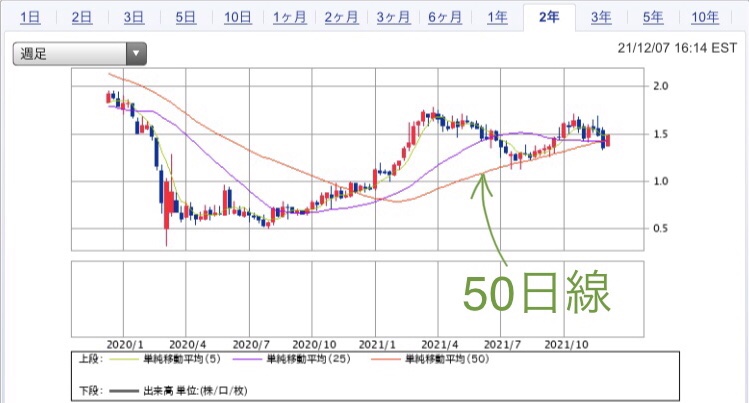Click the 2021/1 date axis label
Image resolution: width=749 pixels, height=403 pixels.
click(x=377, y=344)
